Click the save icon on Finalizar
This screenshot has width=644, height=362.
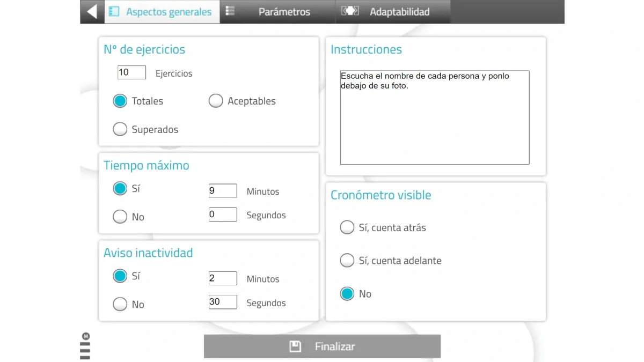pyautogui.click(x=295, y=346)
